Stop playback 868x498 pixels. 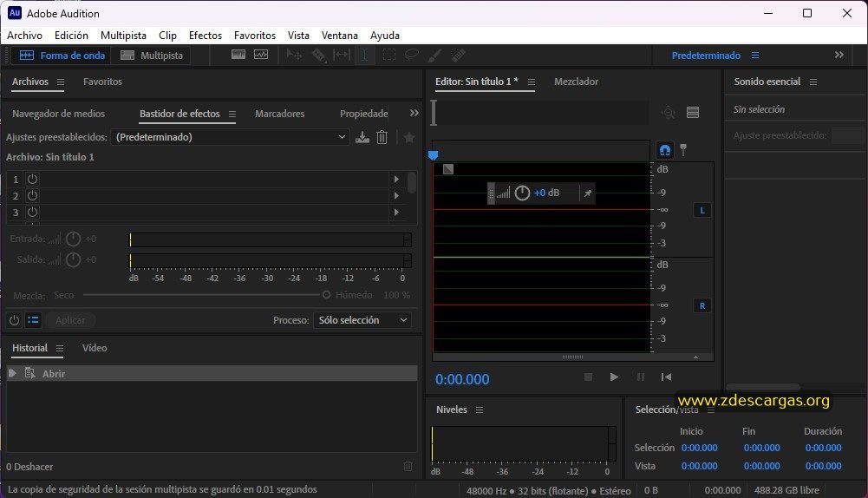tap(589, 377)
